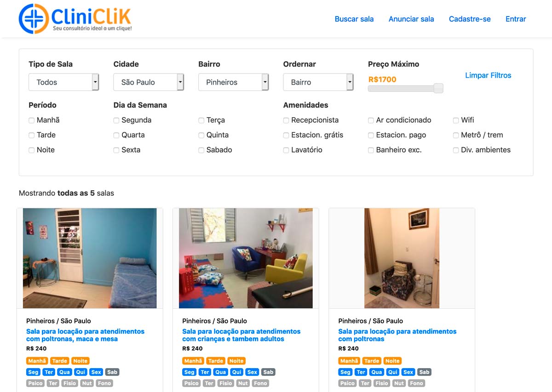Enable the Manhã period checkbox
Image resolution: width=552 pixels, height=392 pixels.
(x=32, y=120)
